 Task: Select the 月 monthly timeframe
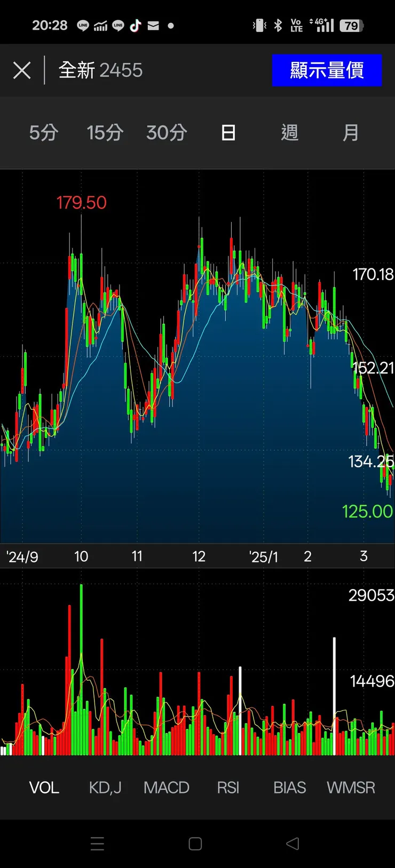(351, 132)
